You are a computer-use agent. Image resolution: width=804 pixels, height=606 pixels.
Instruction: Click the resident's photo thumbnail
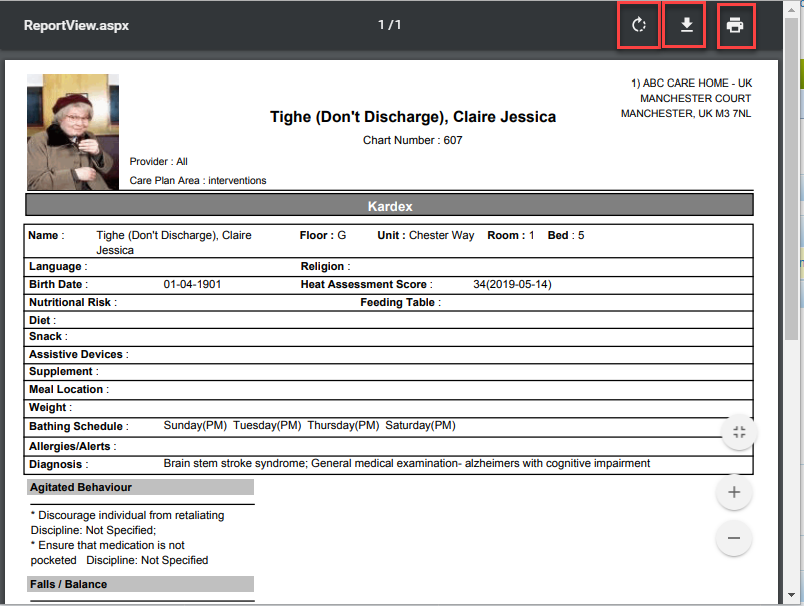coord(72,131)
